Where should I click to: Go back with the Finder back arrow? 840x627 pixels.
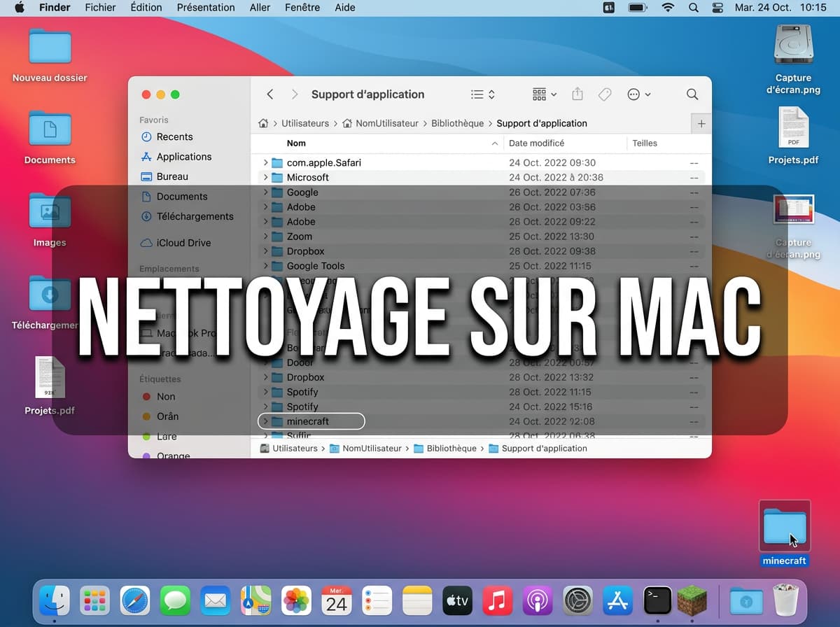point(270,94)
